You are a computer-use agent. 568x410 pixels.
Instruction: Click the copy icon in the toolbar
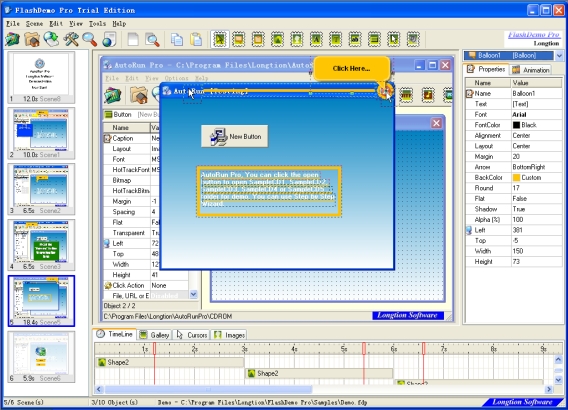[x=177, y=39]
